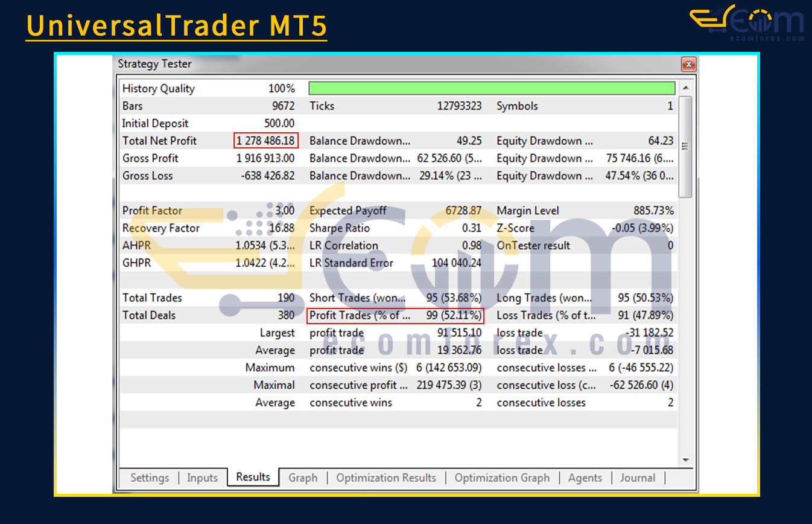Click the Ticks value 12793323

click(x=460, y=106)
